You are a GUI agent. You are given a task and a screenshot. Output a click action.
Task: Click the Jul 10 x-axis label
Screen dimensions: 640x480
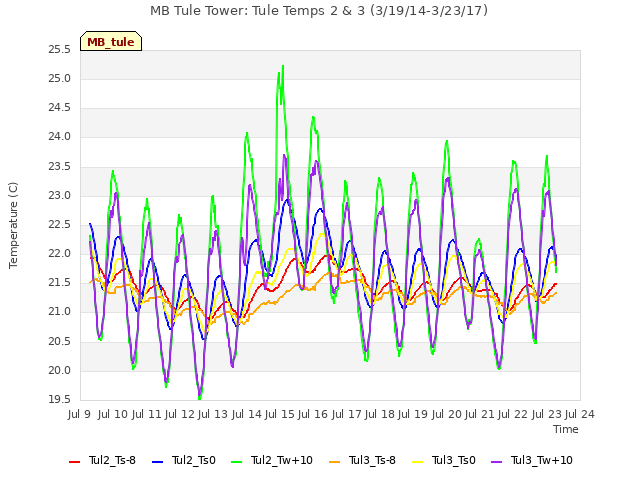point(113,414)
